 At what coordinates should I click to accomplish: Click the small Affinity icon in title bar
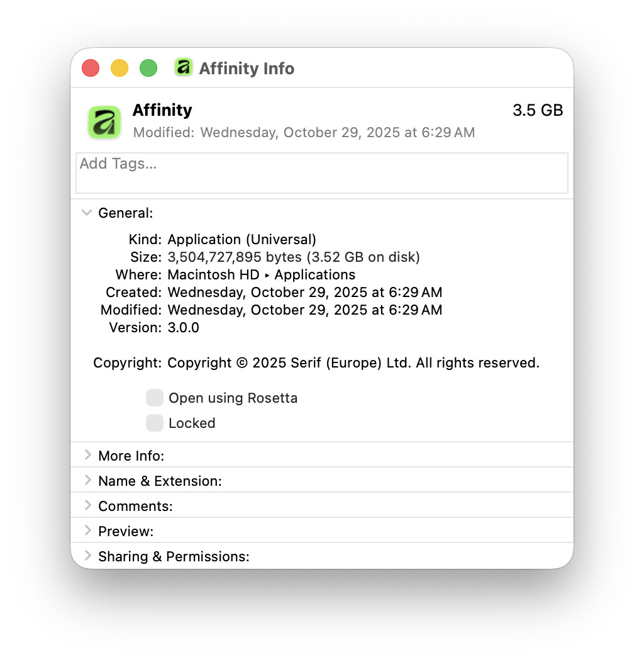click(x=183, y=68)
